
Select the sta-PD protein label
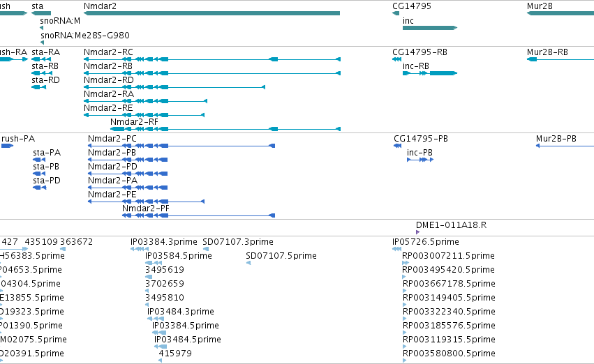47,181
